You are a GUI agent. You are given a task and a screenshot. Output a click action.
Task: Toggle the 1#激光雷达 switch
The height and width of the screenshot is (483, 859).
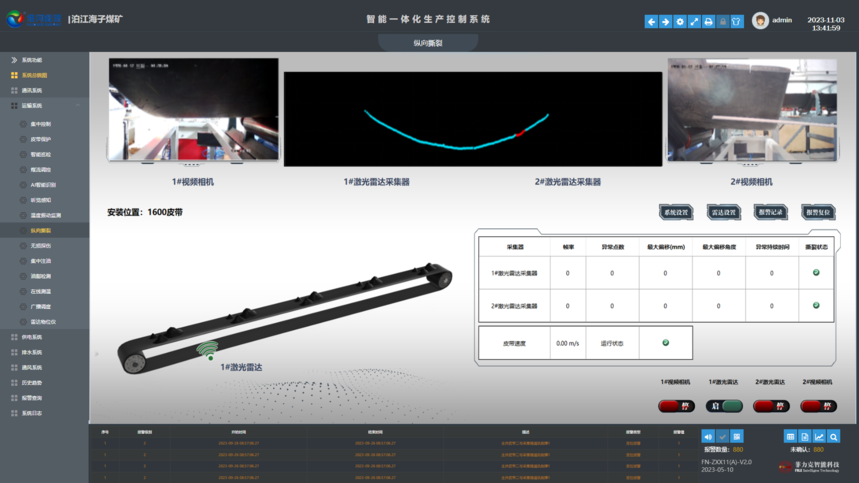coord(724,406)
